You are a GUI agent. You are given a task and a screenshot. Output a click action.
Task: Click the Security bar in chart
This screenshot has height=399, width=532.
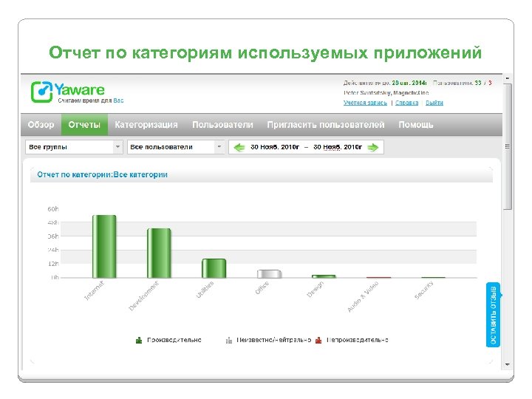[433, 277]
